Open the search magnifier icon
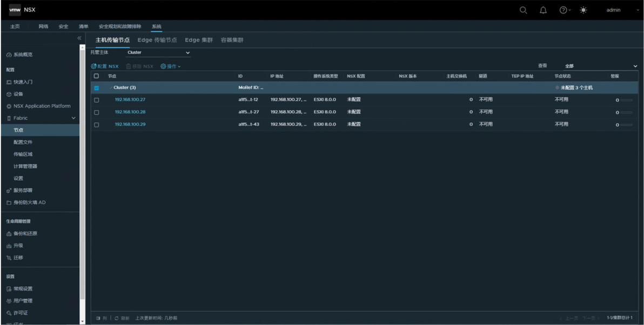644x325 pixels. pos(523,10)
